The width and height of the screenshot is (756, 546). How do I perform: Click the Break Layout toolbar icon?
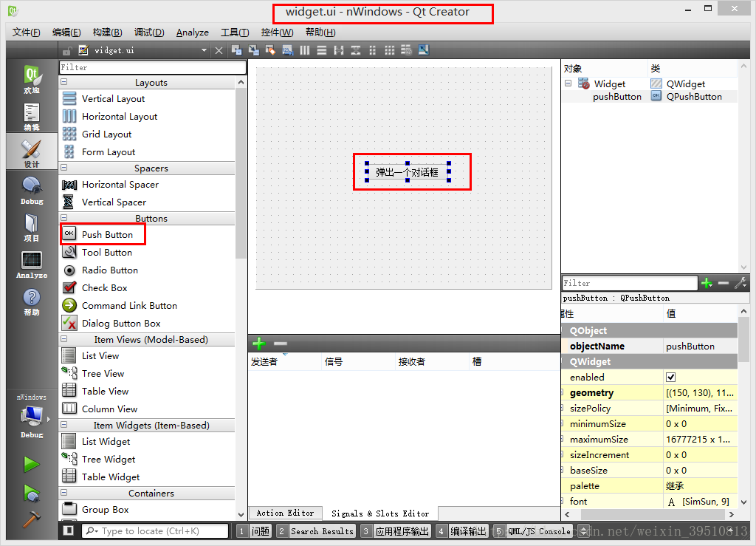coord(407,50)
